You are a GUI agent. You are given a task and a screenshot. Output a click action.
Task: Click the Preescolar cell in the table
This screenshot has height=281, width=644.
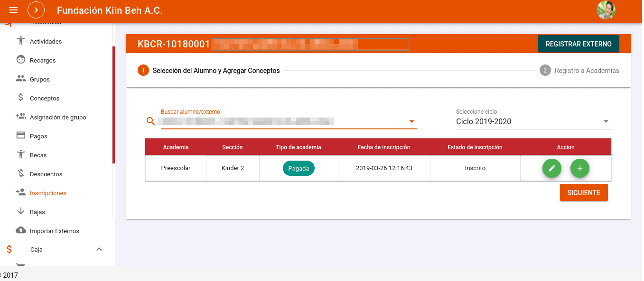tap(176, 168)
